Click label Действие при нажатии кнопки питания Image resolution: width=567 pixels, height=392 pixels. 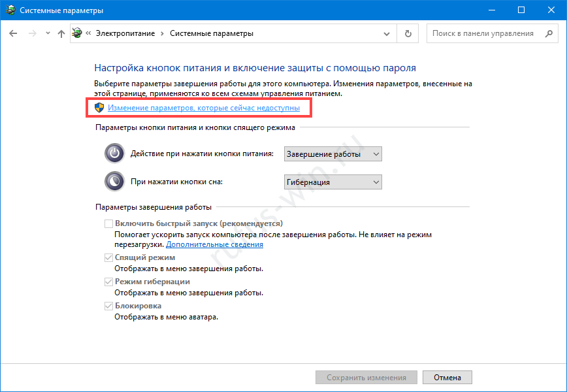click(202, 154)
